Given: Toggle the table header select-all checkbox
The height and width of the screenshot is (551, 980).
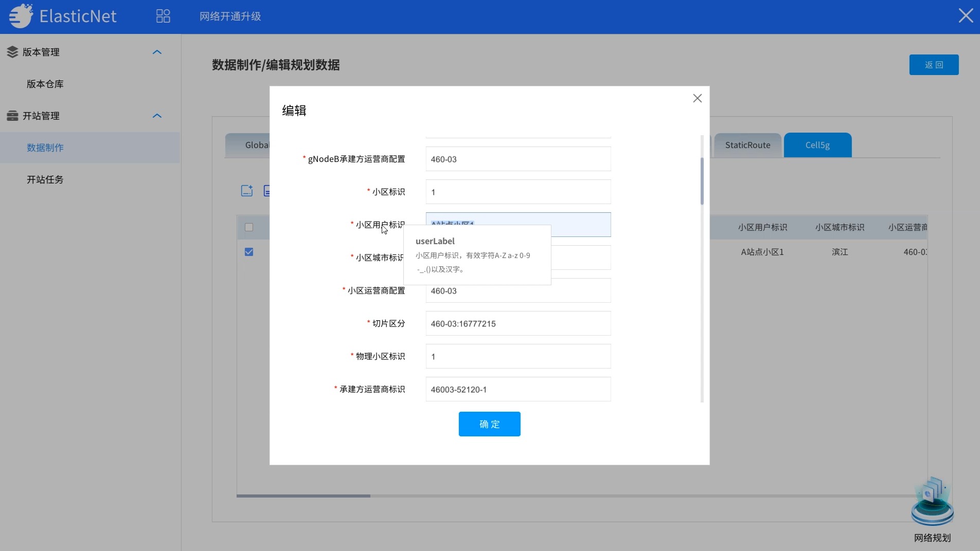Looking at the screenshot, I should coord(249,227).
